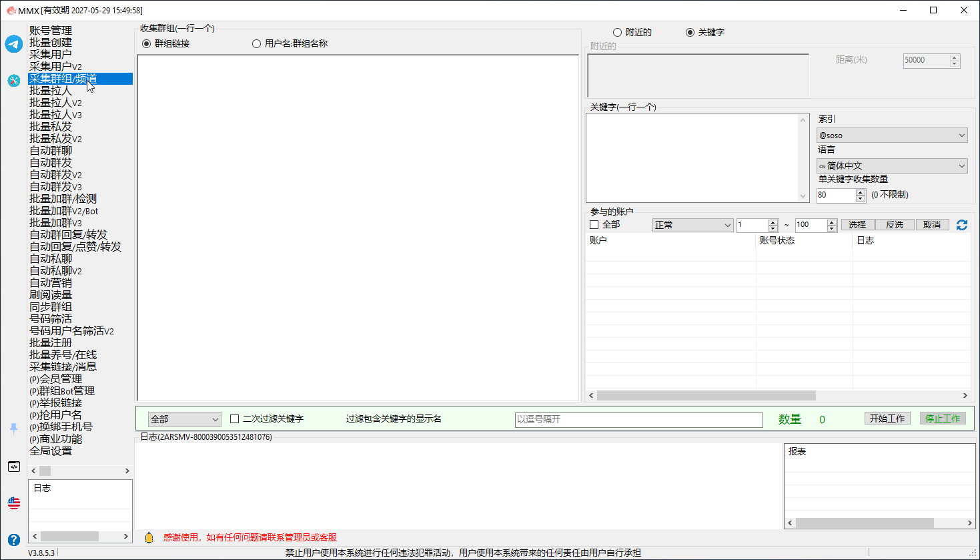
Task: Open 刷阅读量 menu item
Action: point(51,295)
